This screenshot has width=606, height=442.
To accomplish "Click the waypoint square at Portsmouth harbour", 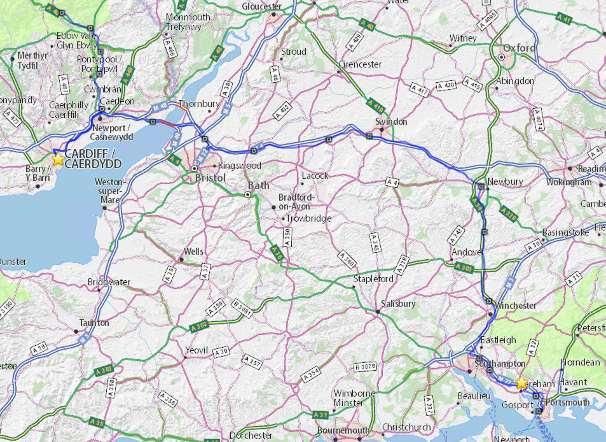I will [539, 411].
